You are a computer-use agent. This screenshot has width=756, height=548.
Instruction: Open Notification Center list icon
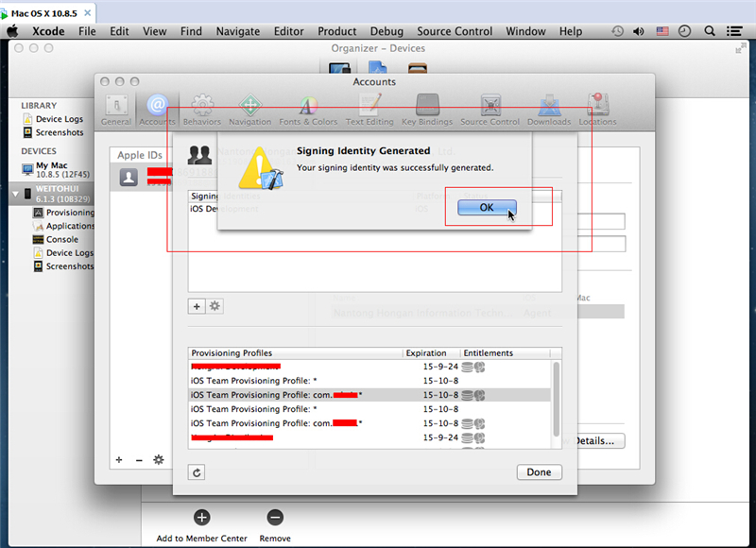coord(734,31)
